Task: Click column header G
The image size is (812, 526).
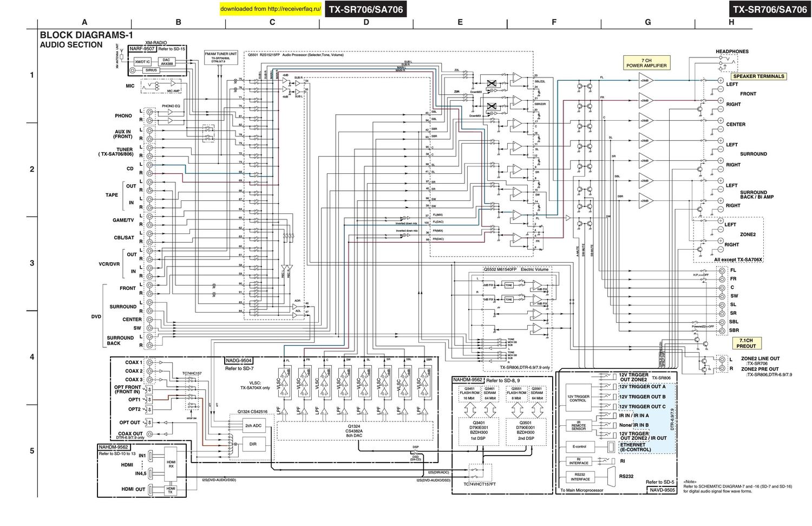Action: point(648,22)
